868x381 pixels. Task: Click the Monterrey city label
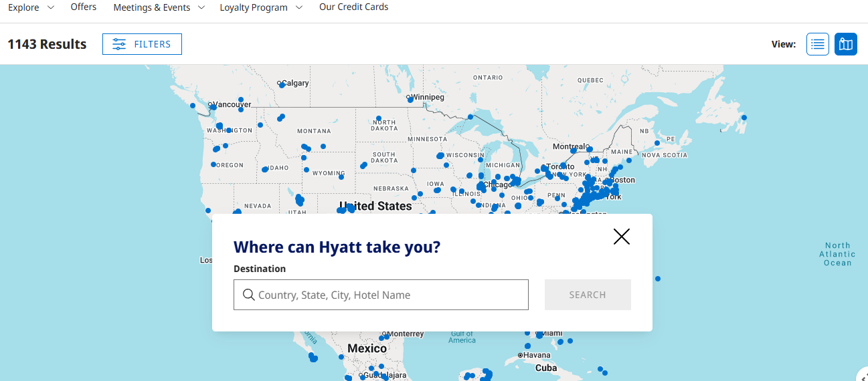click(x=406, y=334)
